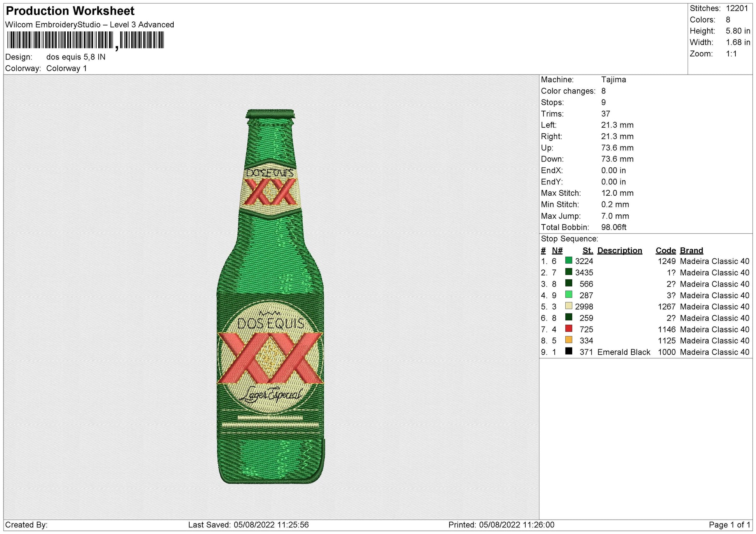Click the green swatch beside 3224 stitches
This screenshot has width=756, height=534.
click(569, 261)
